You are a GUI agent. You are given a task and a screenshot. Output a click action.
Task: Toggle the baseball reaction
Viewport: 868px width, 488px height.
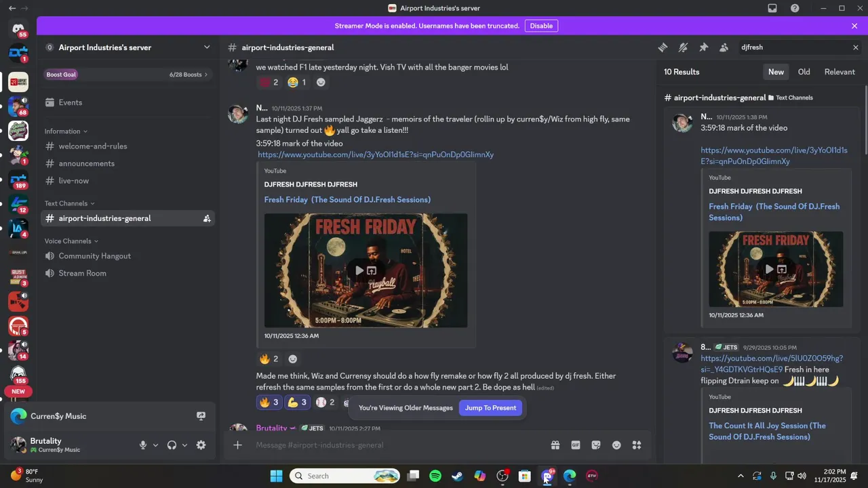click(325, 402)
